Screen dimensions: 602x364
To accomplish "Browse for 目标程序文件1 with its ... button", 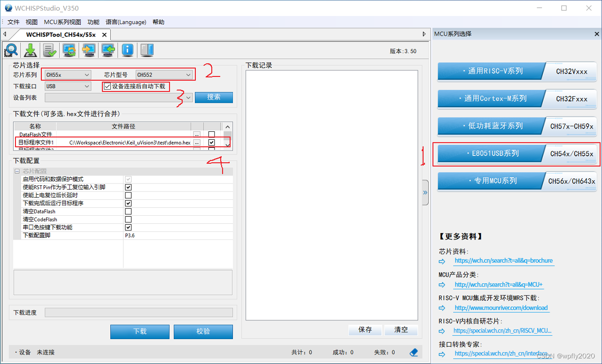I will click(197, 142).
